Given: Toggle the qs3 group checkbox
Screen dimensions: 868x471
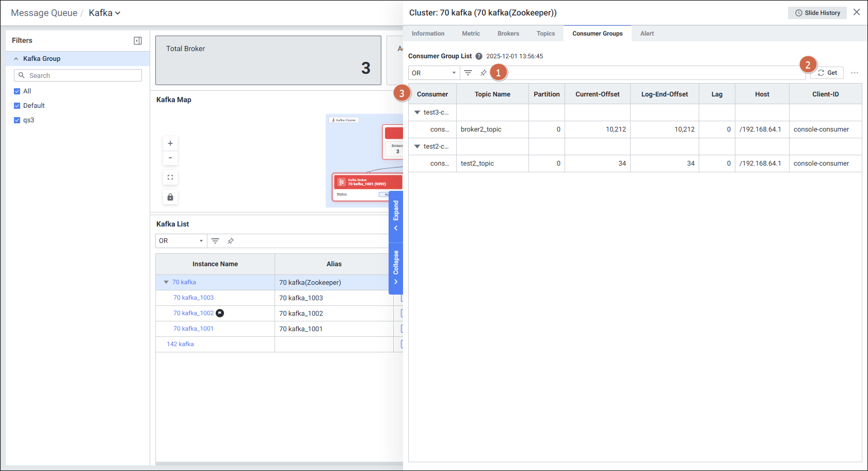Looking at the screenshot, I should 17,120.
